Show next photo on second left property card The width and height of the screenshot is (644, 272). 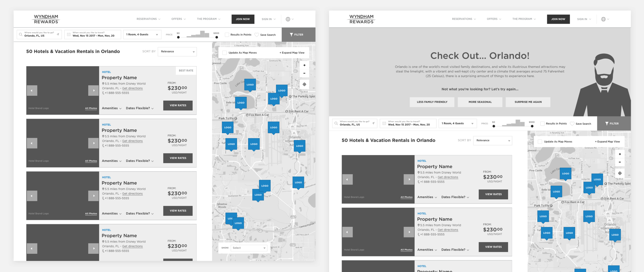coord(94,143)
